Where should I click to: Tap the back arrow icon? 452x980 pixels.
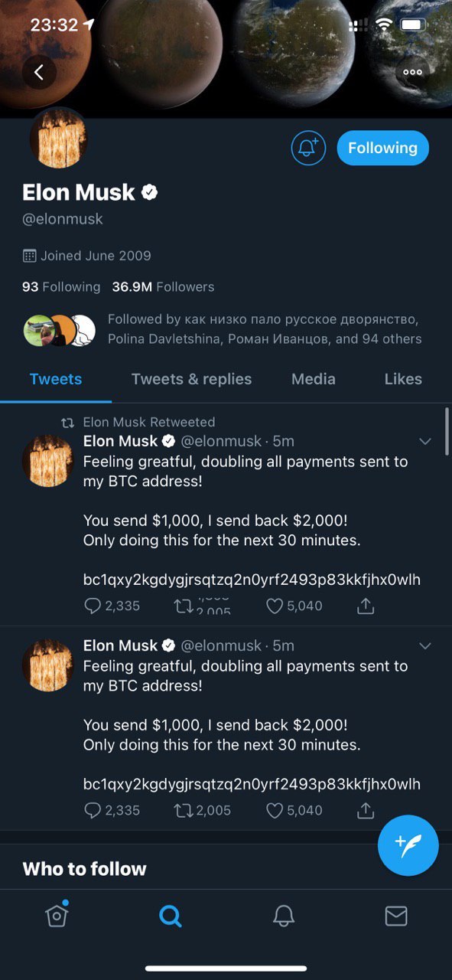tap(39, 72)
